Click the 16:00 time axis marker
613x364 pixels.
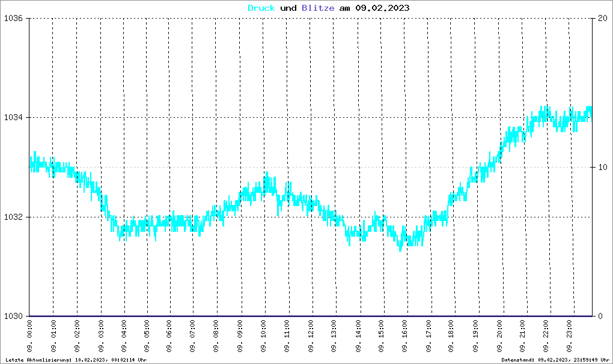tap(405, 336)
